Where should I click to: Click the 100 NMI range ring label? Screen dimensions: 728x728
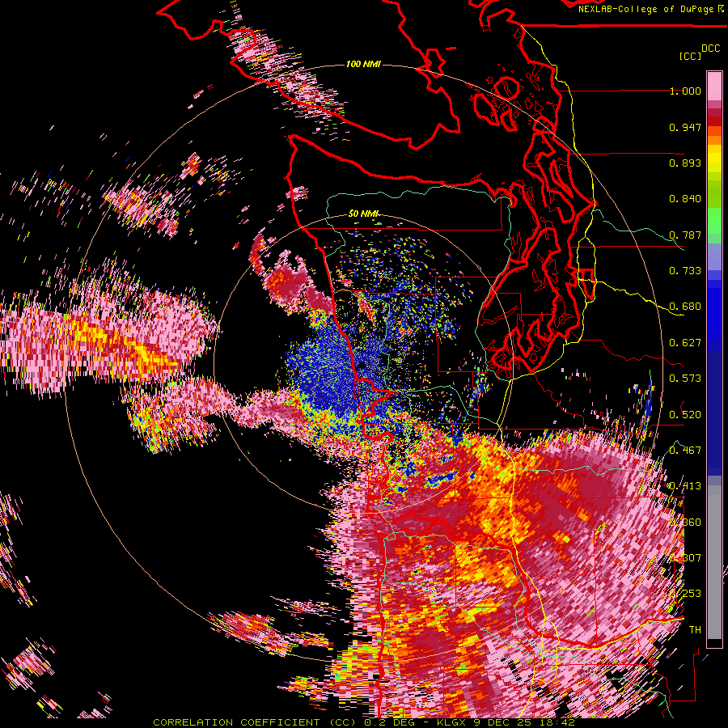coord(363,64)
